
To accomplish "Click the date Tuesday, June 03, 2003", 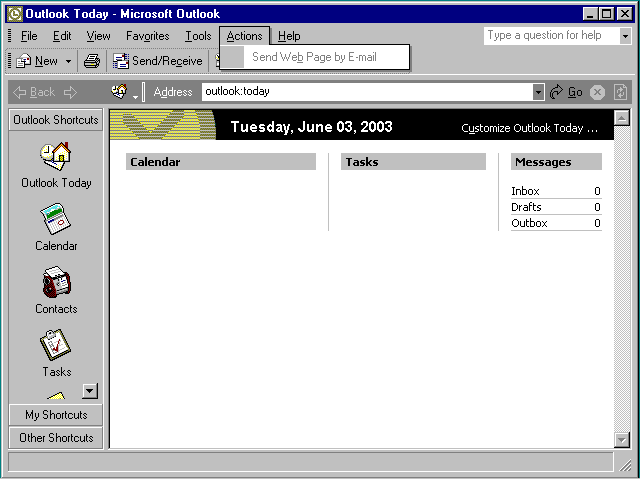I will click(311, 127).
